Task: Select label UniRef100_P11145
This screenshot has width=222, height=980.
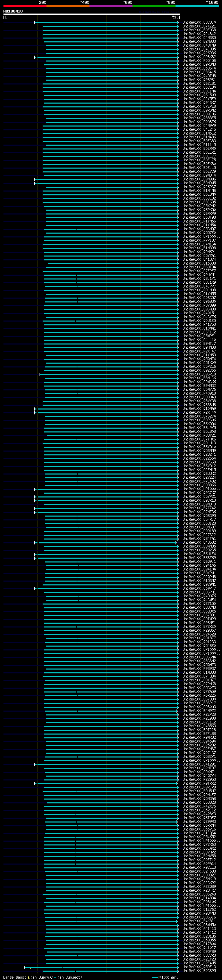Action: 199,145
